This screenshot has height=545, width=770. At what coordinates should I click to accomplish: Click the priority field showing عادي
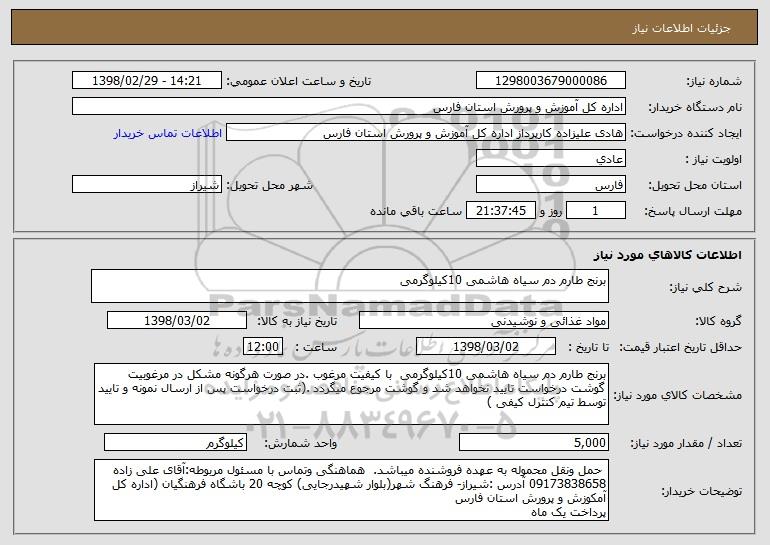pyautogui.click(x=550, y=159)
